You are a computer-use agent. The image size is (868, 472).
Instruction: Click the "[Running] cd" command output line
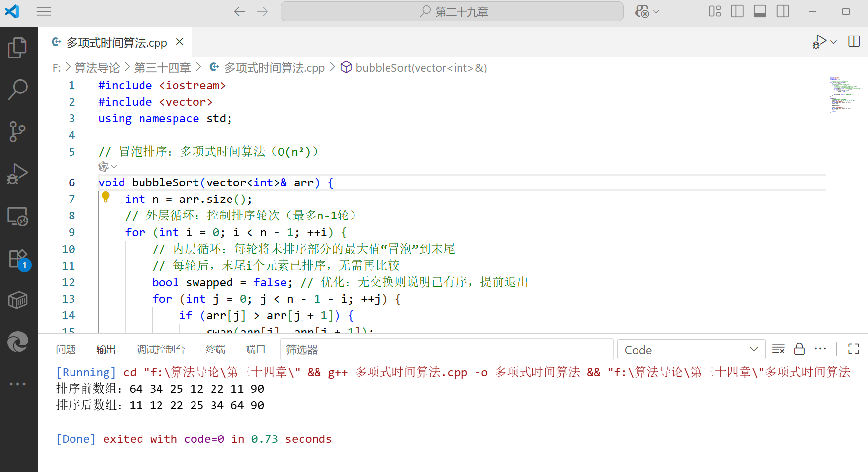453,372
